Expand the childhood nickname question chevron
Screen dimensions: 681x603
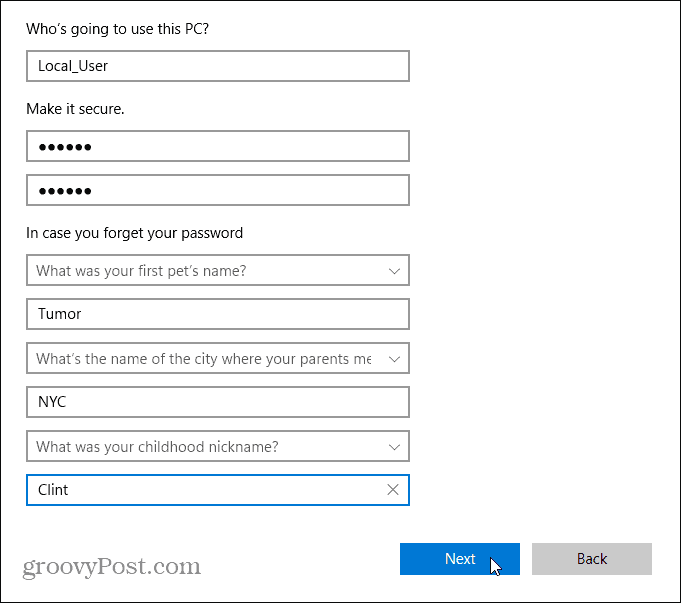[x=394, y=446]
